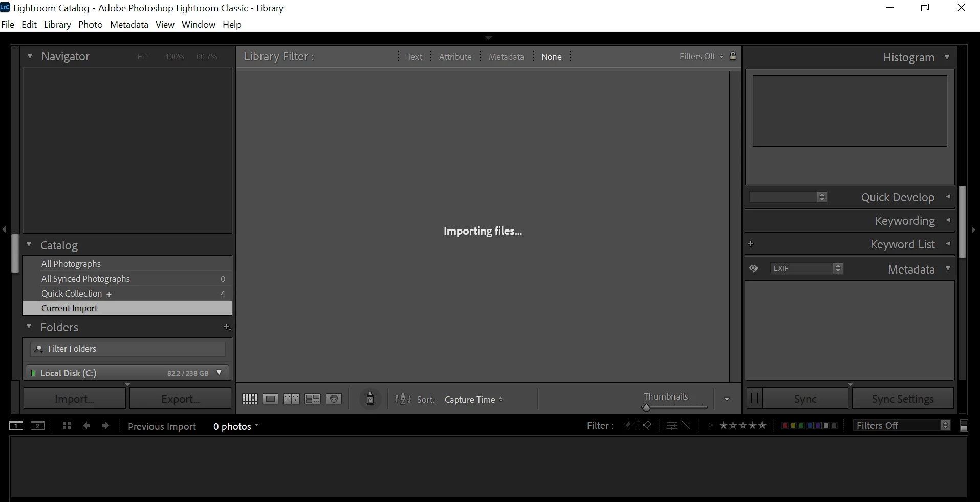This screenshot has width=980, height=502.
Task: Expand the Keywording panel
Action: click(x=948, y=220)
